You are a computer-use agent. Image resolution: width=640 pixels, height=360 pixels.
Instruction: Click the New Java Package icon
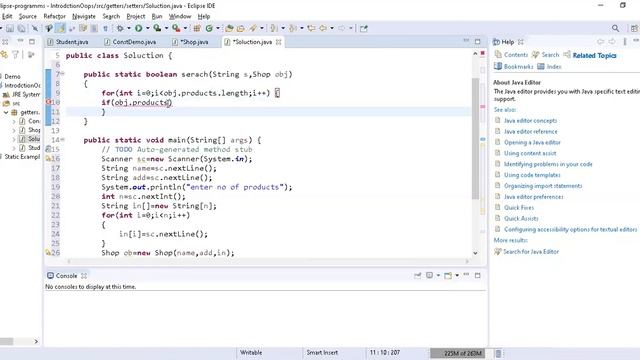197,28
